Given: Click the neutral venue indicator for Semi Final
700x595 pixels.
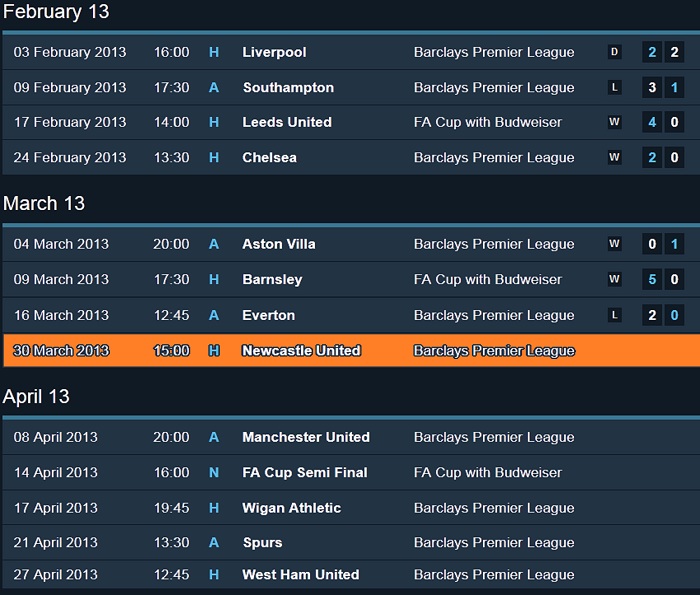Looking at the screenshot, I should 214,472.
